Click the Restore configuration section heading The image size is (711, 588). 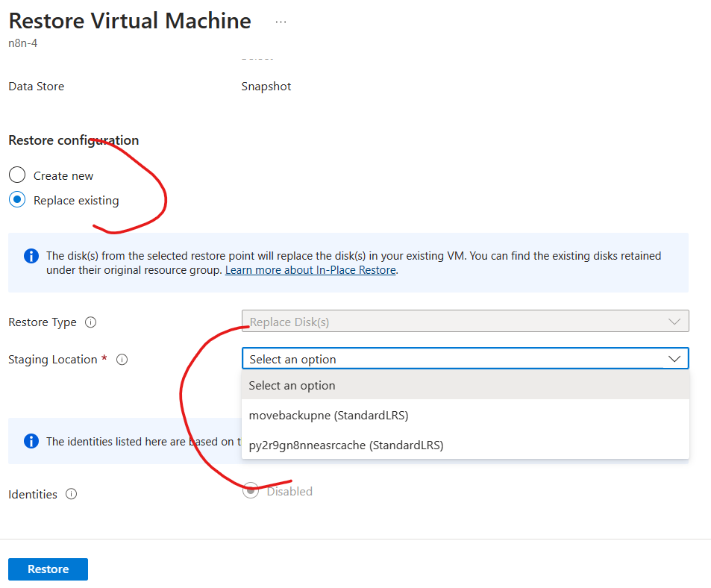[x=73, y=140]
